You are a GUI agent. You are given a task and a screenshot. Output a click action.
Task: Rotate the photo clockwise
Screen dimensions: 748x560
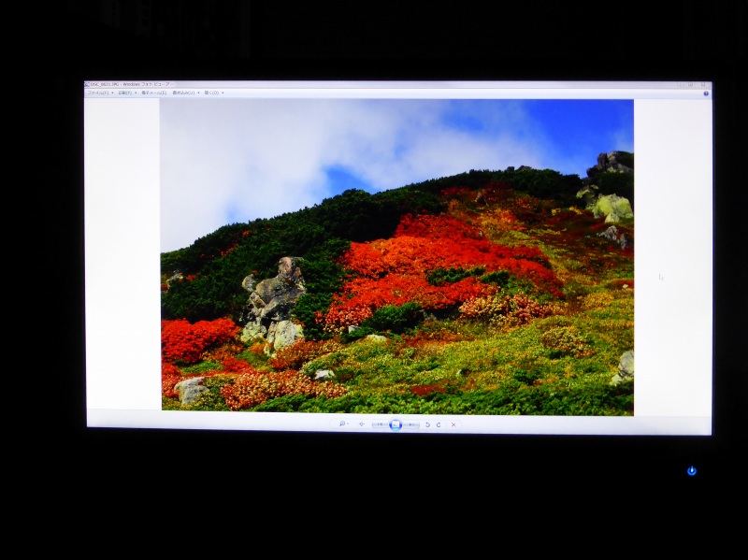point(439,424)
